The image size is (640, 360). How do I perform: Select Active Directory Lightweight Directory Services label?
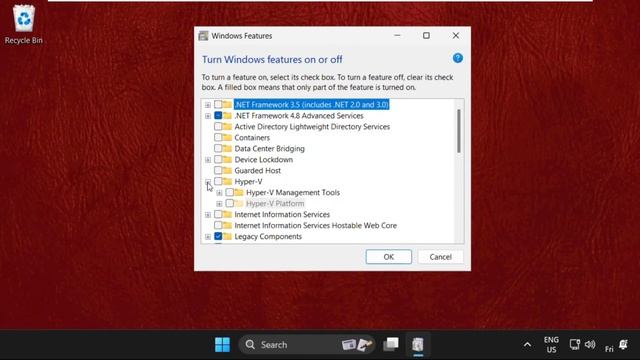[x=312, y=127]
